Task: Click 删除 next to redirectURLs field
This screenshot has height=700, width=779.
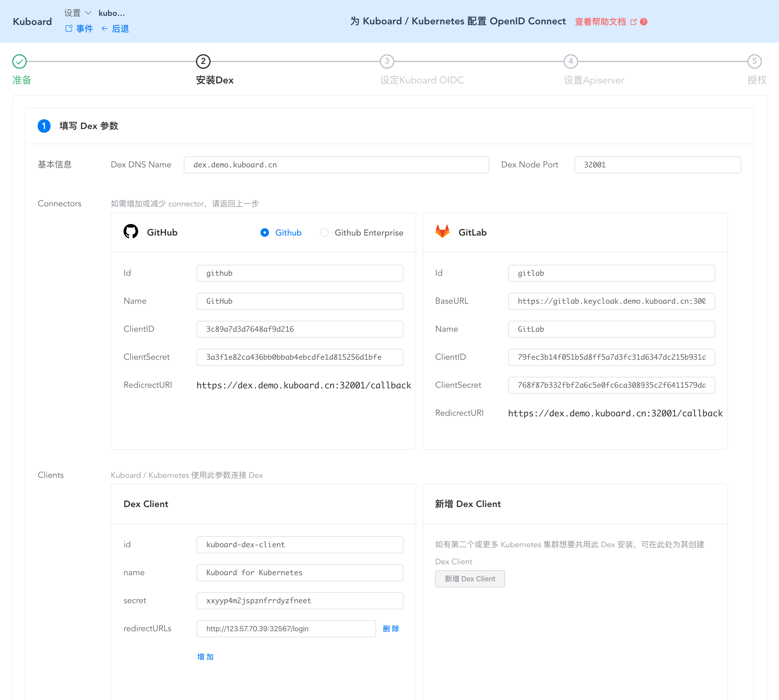Action: tap(391, 628)
